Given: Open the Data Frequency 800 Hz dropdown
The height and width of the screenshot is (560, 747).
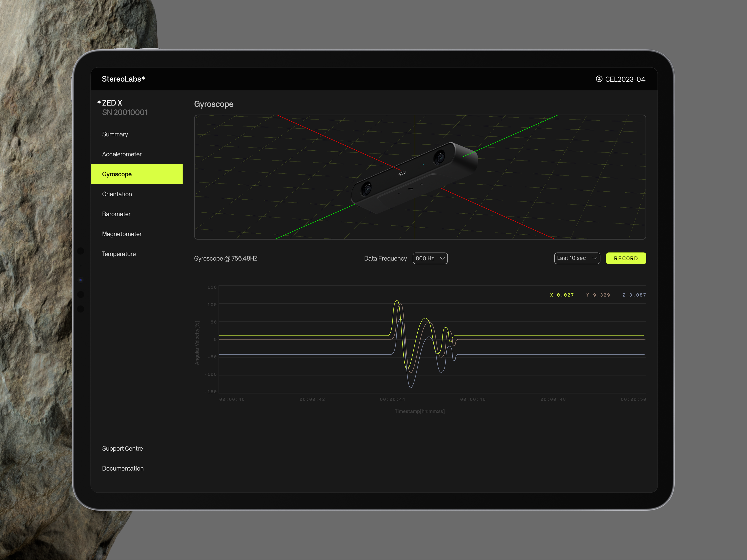Looking at the screenshot, I should click(x=430, y=258).
